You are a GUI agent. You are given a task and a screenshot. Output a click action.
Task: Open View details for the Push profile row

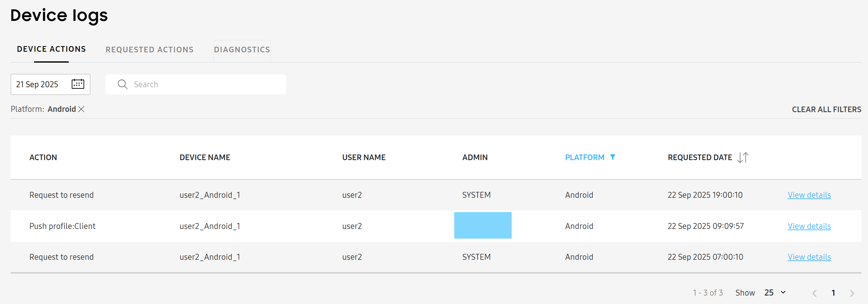click(809, 226)
